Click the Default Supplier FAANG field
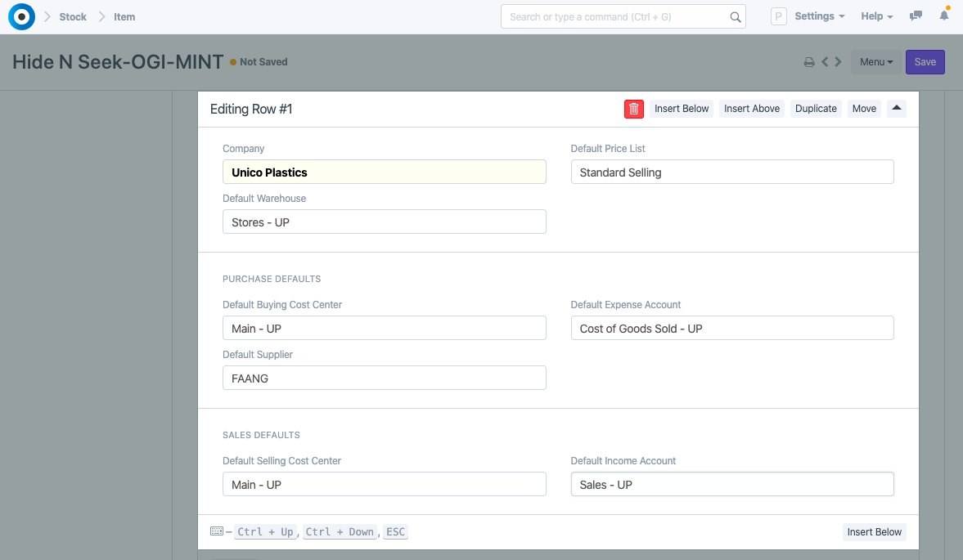 [384, 377]
